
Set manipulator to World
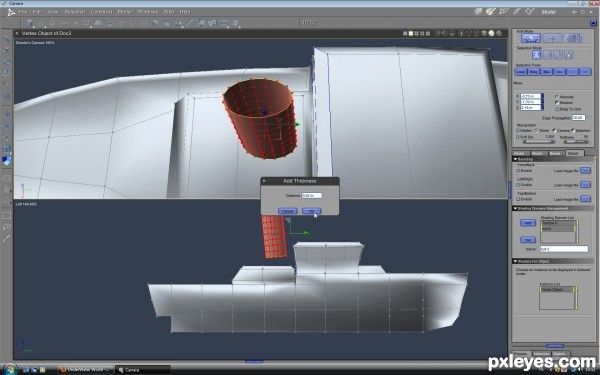(x=536, y=130)
